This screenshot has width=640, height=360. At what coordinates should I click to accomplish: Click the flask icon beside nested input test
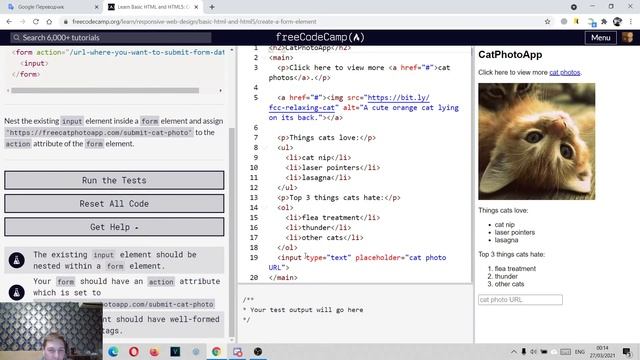coord(17,260)
